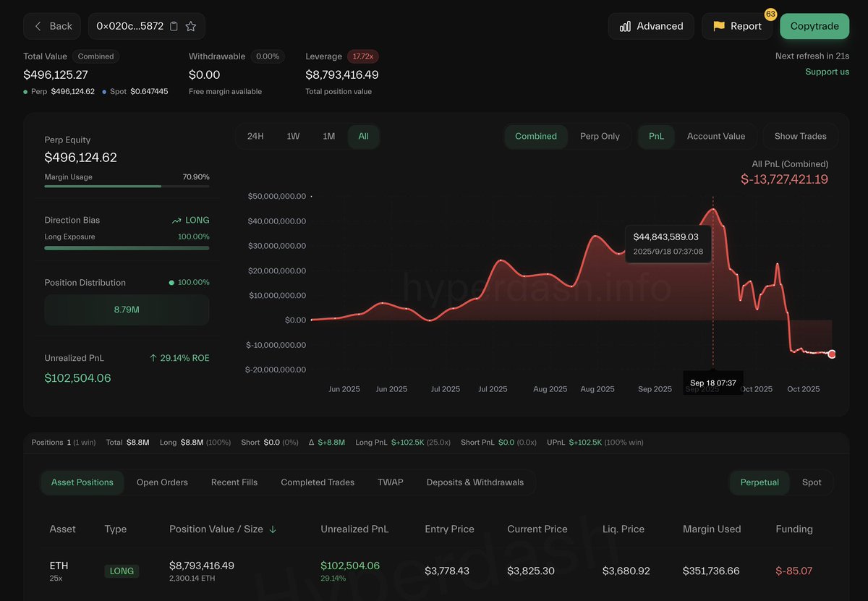This screenshot has height=601, width=868.
Task: Click the Margin Usage progress bar
Action: click(x=127, y=186)
